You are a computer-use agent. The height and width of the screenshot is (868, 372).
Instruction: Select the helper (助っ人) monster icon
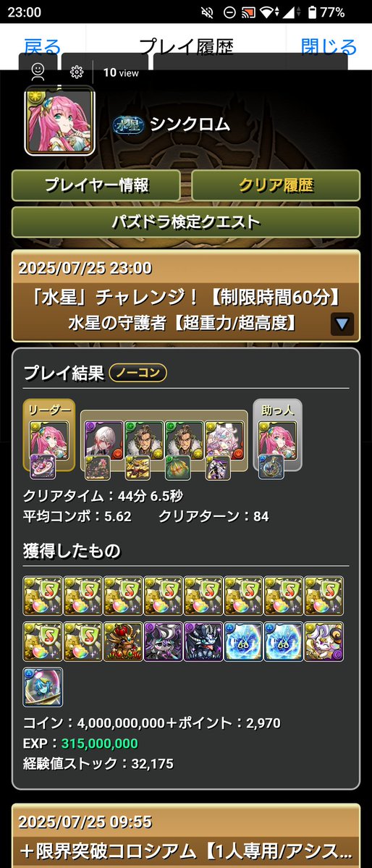pos(277,439)
